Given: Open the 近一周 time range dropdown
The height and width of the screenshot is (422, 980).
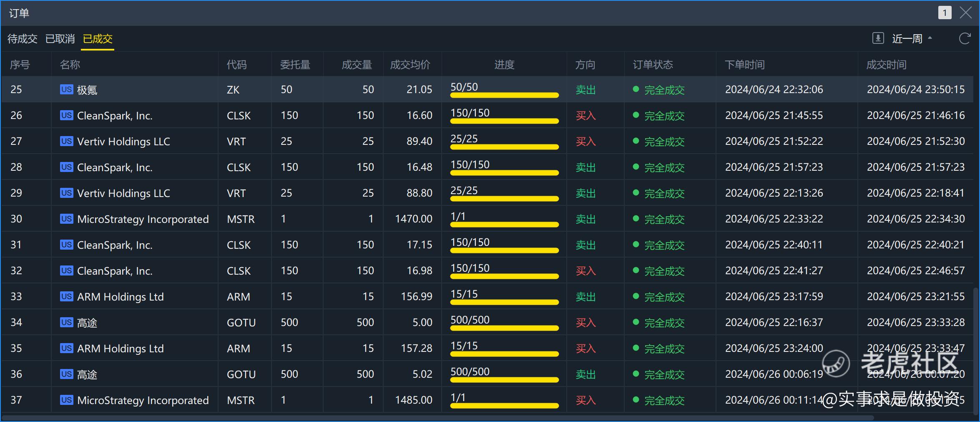Looking at the screenshot, I should (x=912, y=39).
